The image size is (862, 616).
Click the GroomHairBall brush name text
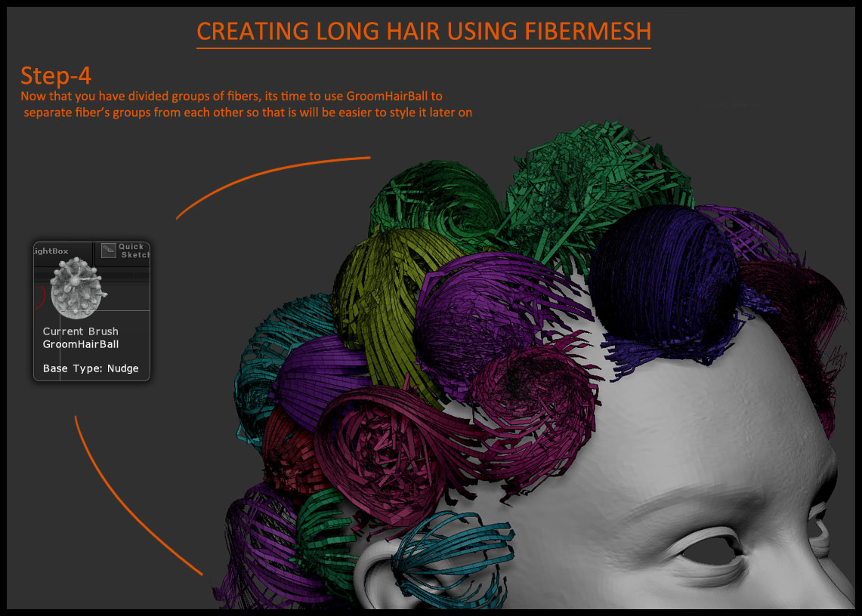click(81, 344)
